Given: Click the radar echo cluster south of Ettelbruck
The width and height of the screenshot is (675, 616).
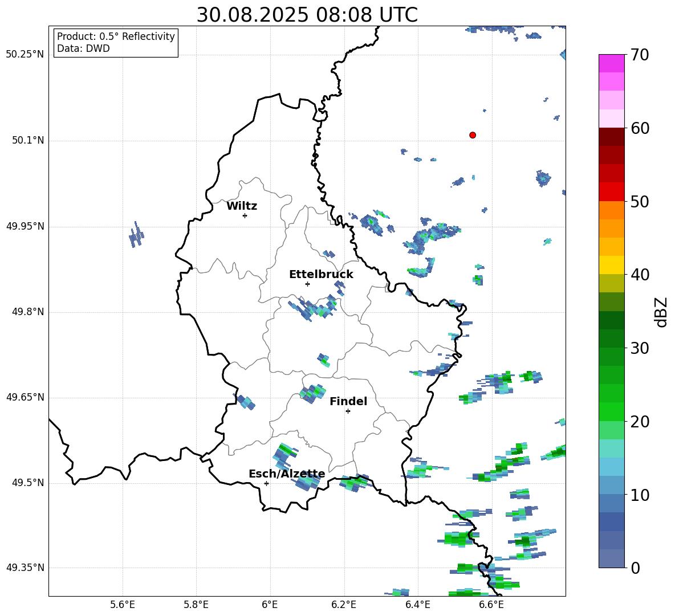Looking at the screenshot, I should click(314, 307).
